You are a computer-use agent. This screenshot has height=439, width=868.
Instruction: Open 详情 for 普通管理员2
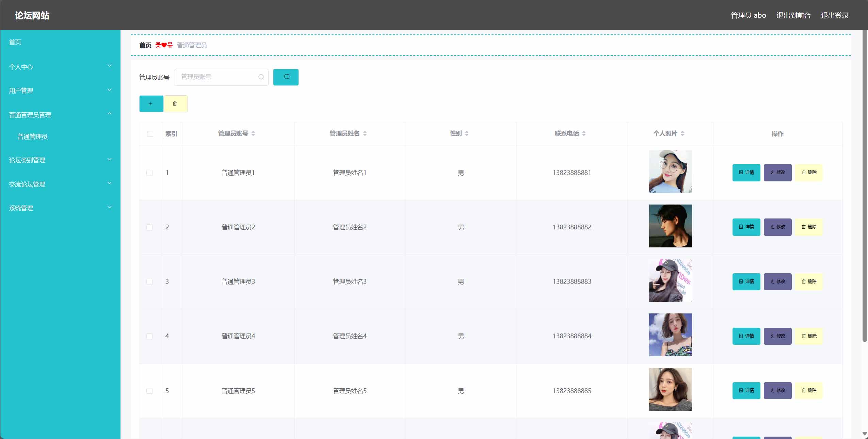[x=746, y=227]
